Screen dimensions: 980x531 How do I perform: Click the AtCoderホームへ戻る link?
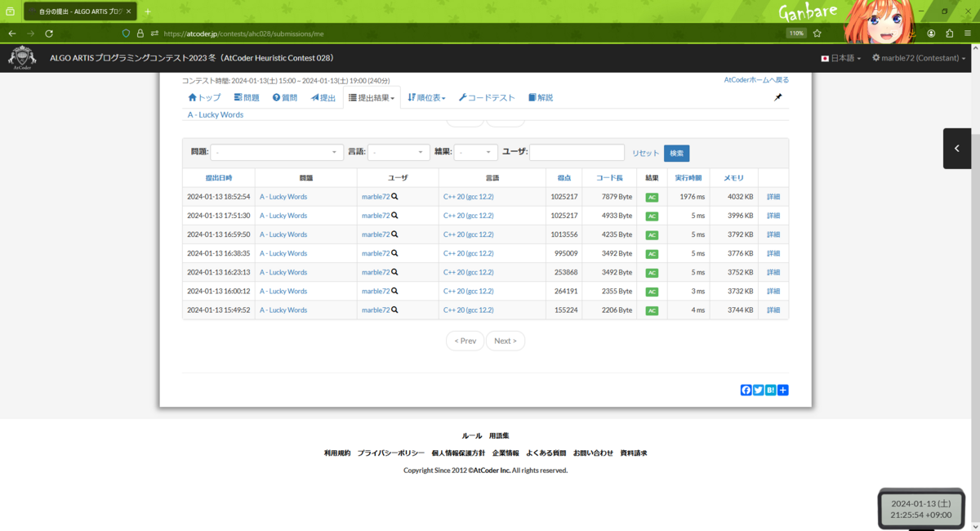pyautogui.click(x=756, y=80)
